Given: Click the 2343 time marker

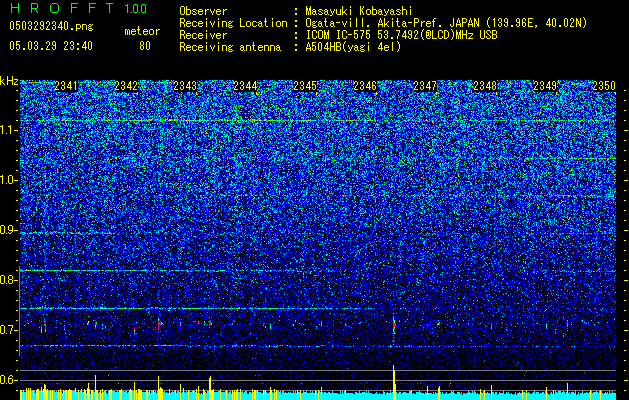Looking at the screenshot, I should point(185,86).
